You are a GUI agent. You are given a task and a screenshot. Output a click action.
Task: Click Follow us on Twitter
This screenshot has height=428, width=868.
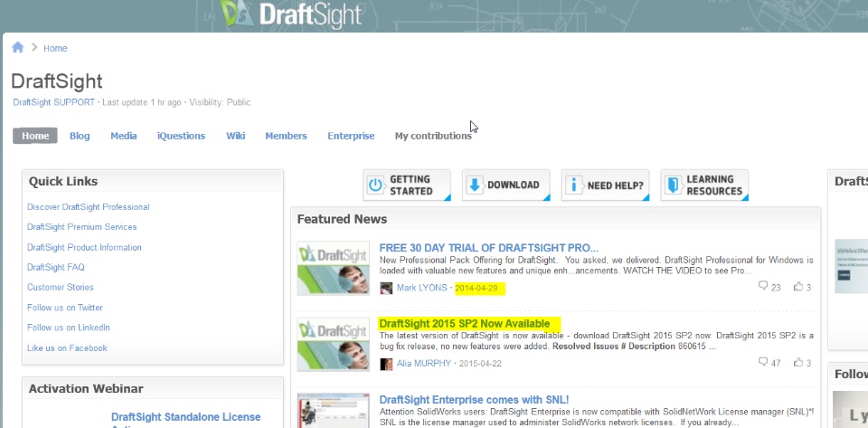click(x=65, y=308)
